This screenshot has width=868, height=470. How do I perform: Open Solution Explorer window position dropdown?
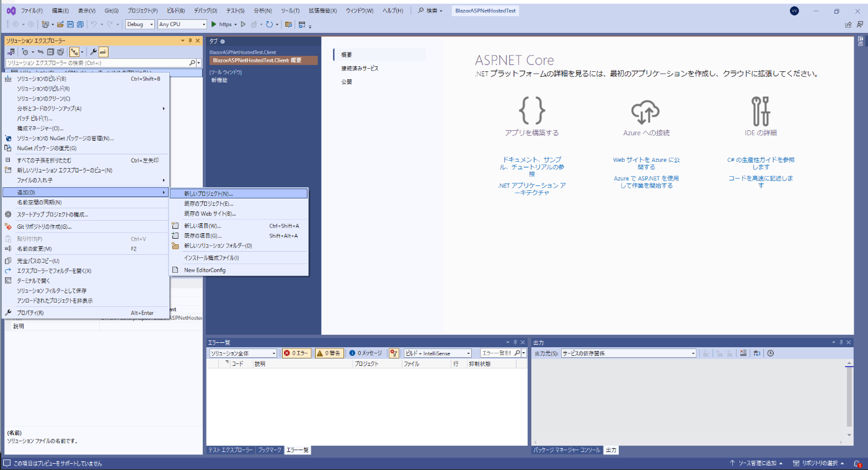click(x=182, y=40)
